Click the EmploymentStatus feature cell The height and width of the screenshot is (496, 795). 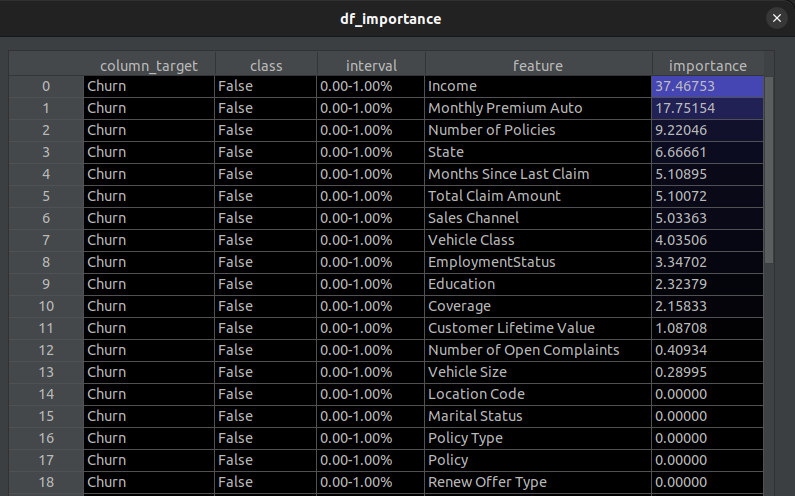538,262
